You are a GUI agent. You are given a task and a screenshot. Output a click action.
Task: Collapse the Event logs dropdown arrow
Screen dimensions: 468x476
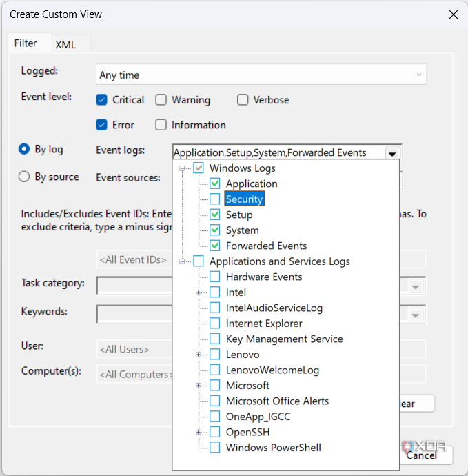(x=392, y=152)
